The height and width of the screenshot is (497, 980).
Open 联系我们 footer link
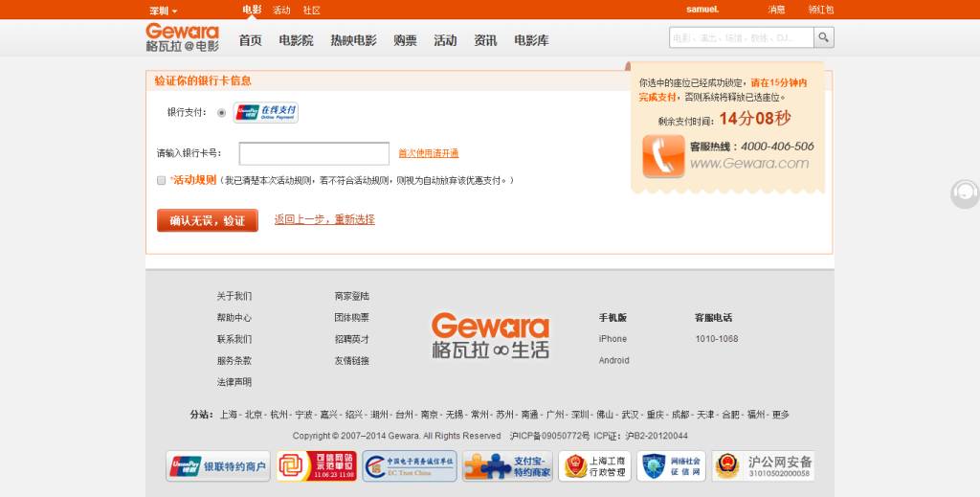pyautogui.click(x=234, y=339)
